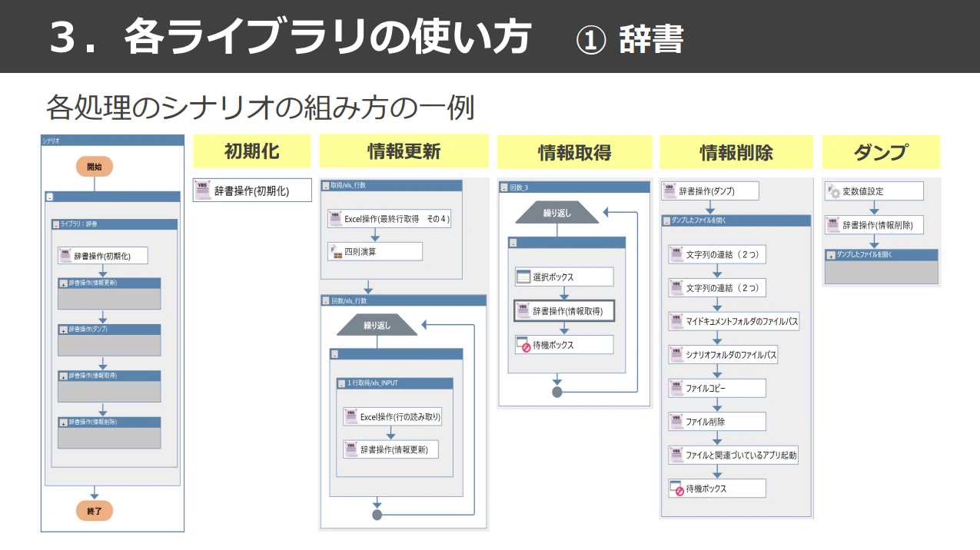Screen dimensions: 980x550
Task: Click VBS icon of 辞書操作(ダンプ) node
Action: (x=670, y=191)
